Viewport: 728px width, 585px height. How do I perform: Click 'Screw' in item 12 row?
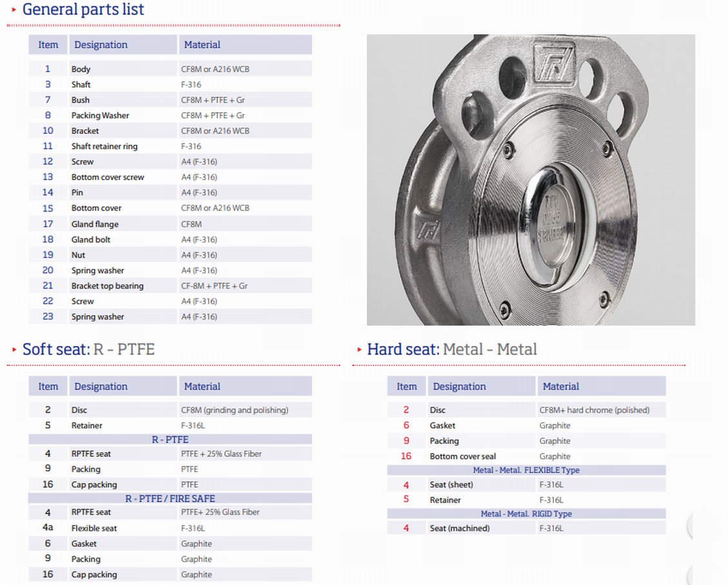coord(83,162)
